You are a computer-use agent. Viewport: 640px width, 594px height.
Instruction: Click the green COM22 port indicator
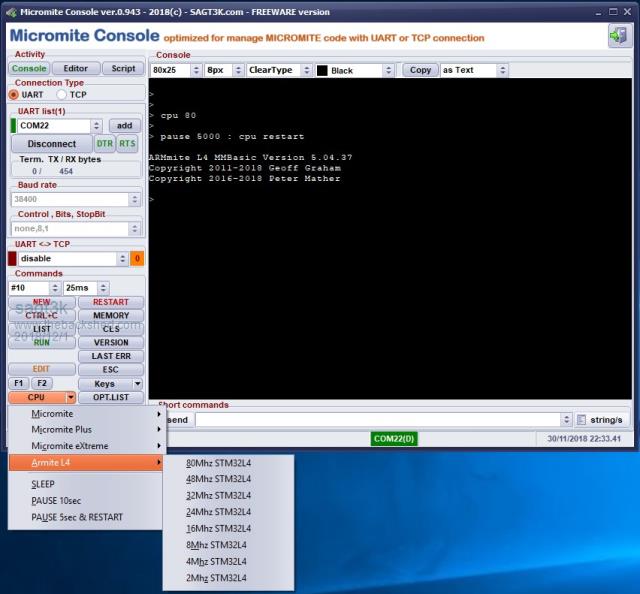[13, 126]
